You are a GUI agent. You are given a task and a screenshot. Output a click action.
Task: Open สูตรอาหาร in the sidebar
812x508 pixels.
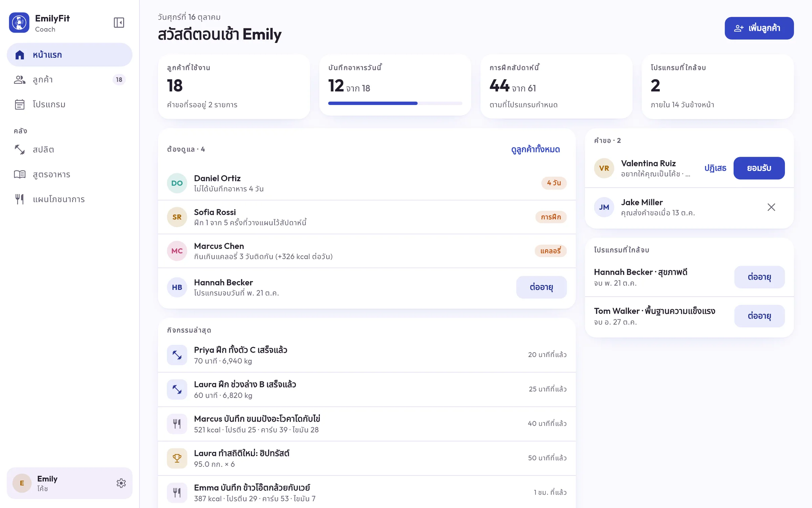(69, 174)
